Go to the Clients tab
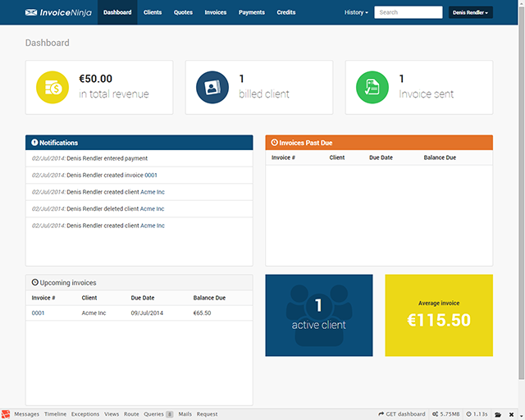 (x=153, y=13)
